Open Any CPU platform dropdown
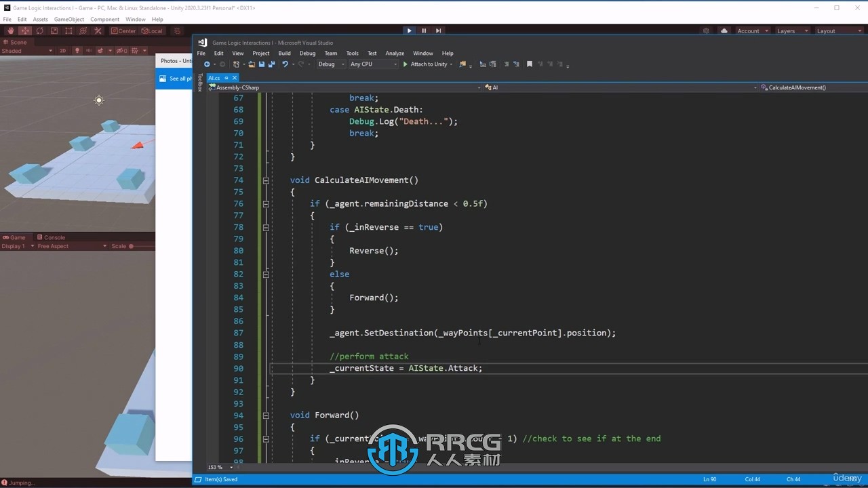868x488 pixels. click(374, 64)
